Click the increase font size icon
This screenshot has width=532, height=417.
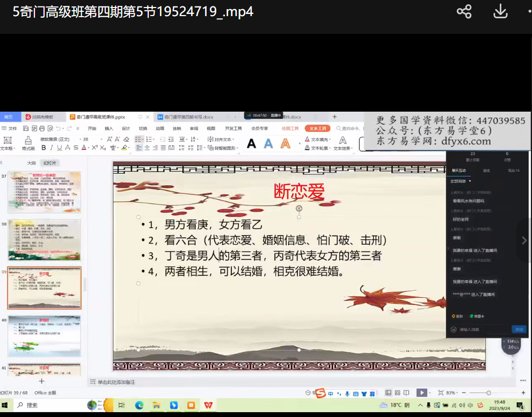[110, 139]
